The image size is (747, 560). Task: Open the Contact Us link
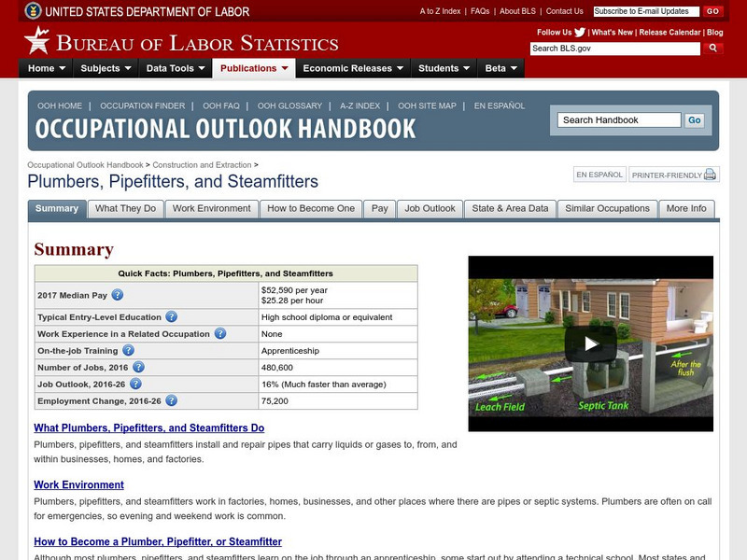tap(565, 11)
